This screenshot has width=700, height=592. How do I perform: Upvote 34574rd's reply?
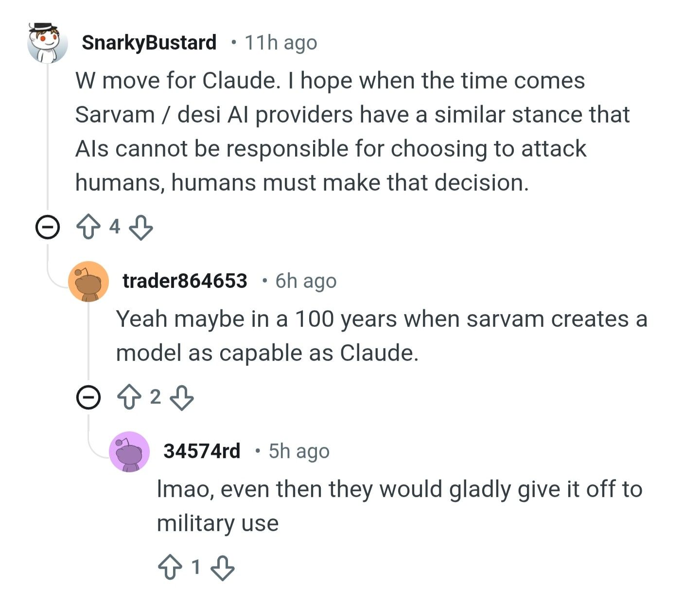(x=170, y=568)
